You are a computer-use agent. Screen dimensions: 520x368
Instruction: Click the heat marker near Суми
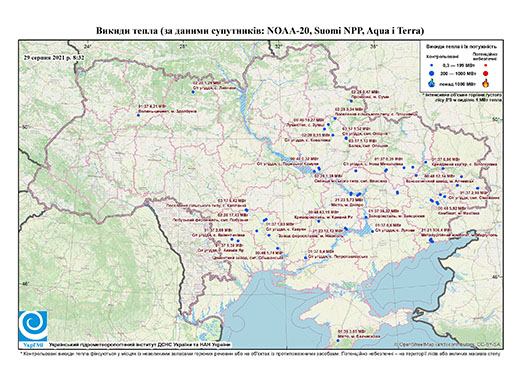click(x=351, y=101)
